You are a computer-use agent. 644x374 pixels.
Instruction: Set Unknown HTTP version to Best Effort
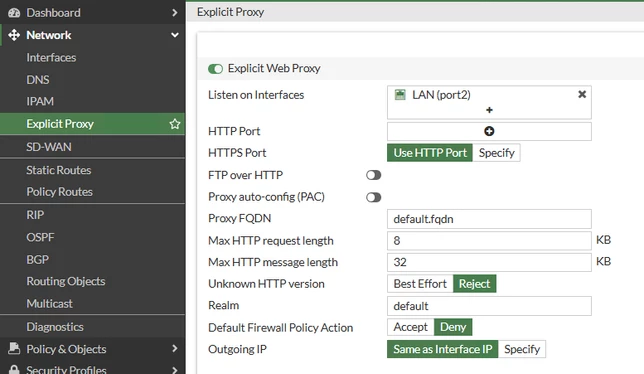tap(420, 284)
